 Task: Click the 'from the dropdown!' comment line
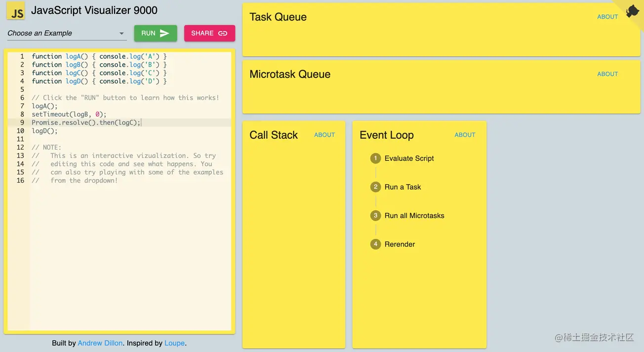click(x=75, y=181)
